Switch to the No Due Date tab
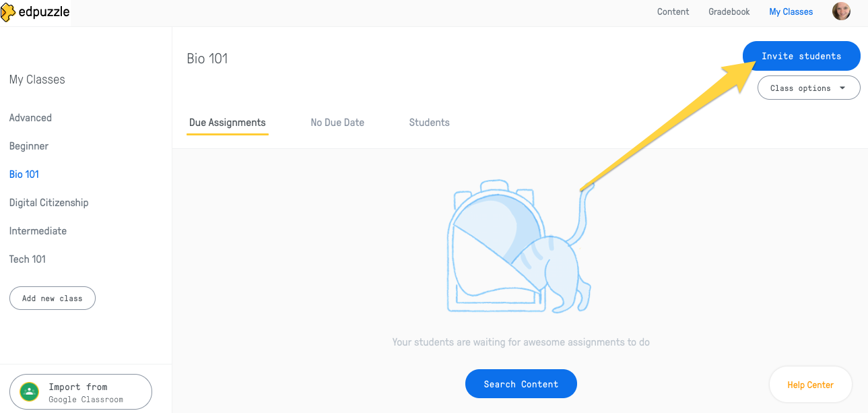868x413 pixels. (x=337, y=123)
